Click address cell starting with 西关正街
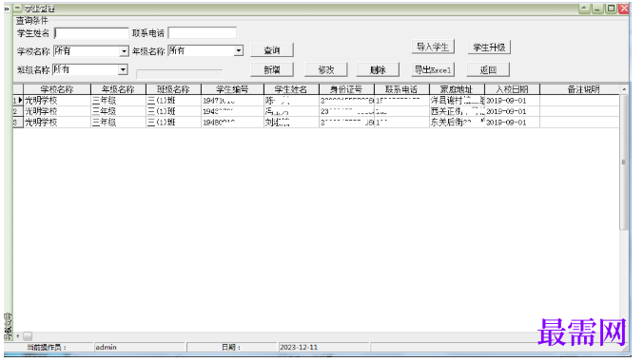Screen dimensions: 644x362 coord(457,111)
